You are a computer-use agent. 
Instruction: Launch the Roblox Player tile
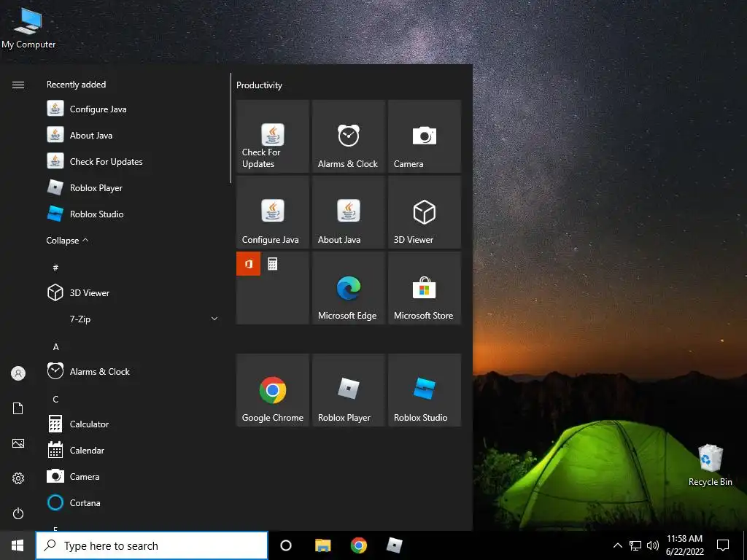coord(348,390)
